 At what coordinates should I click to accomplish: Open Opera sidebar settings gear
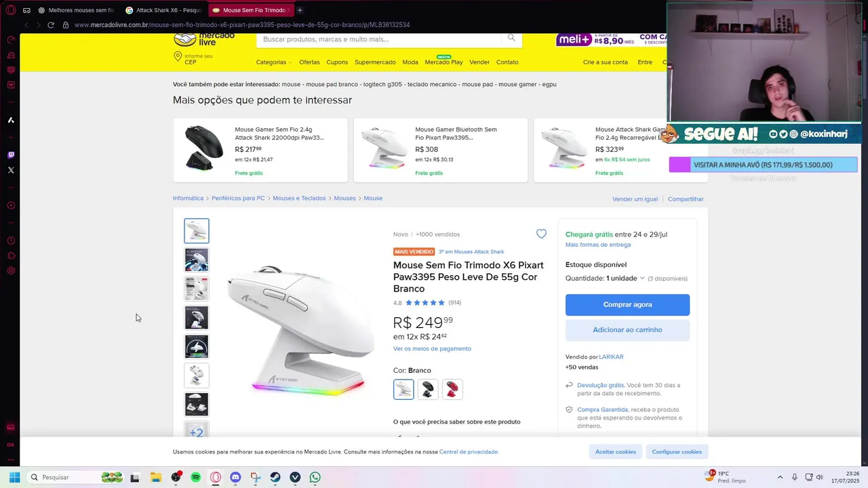tap(11, 270)
